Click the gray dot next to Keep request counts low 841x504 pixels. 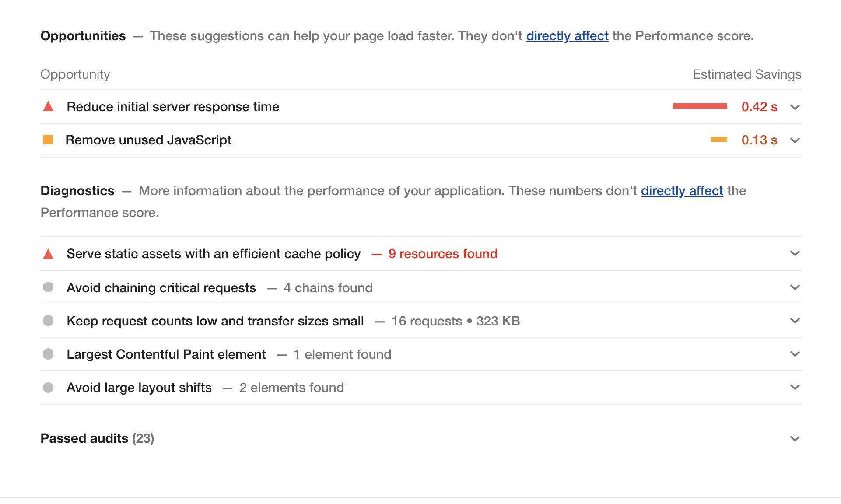tap(48, 321)
